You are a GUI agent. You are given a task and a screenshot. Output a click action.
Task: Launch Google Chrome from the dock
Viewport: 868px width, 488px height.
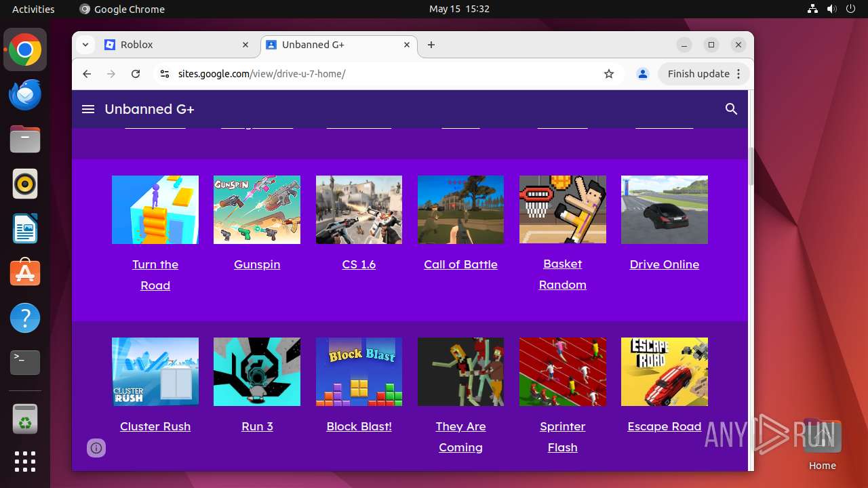pyautogui.click(x=25, y=49)
